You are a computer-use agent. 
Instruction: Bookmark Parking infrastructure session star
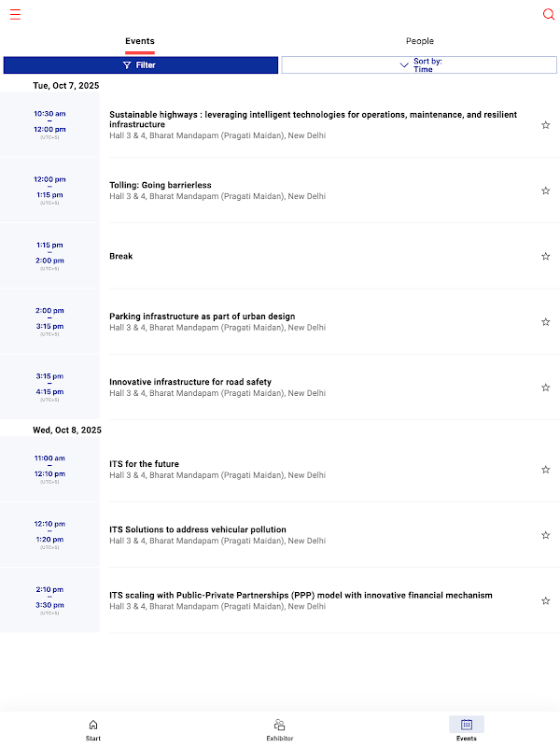[x=546, y=321]
